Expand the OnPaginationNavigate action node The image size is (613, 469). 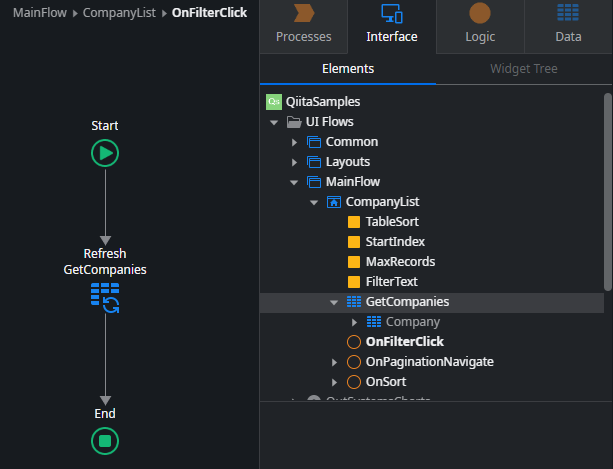click(334, 362)
